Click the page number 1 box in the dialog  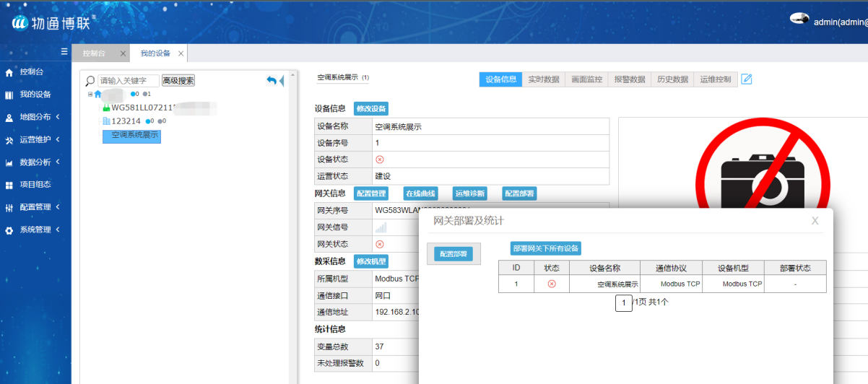(x=624, y=303)
